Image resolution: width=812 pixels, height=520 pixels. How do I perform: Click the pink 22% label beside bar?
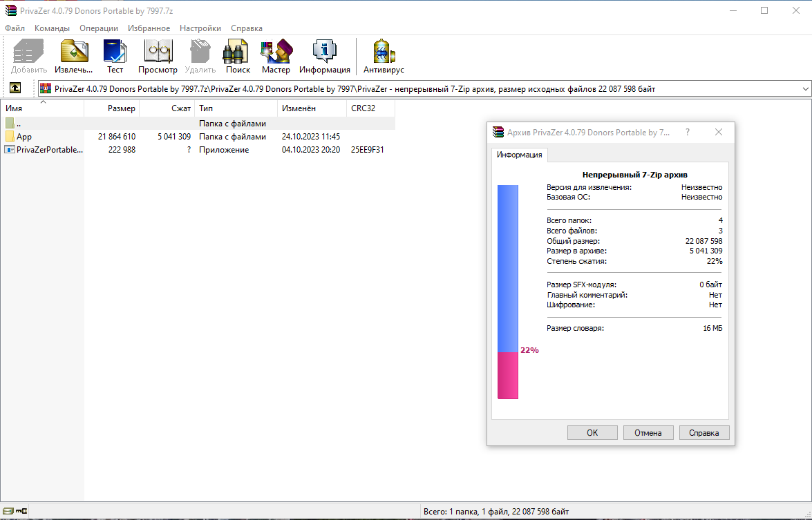click(529, 350)
